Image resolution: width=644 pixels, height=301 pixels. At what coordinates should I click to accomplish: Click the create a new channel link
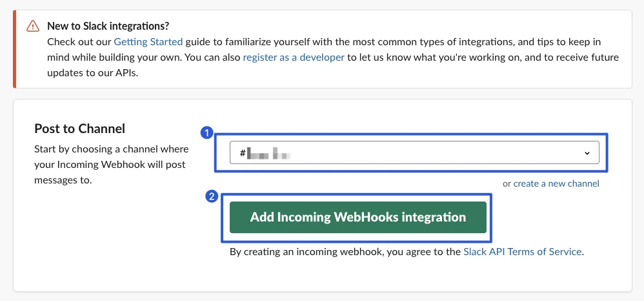click(x=556, y=183)
